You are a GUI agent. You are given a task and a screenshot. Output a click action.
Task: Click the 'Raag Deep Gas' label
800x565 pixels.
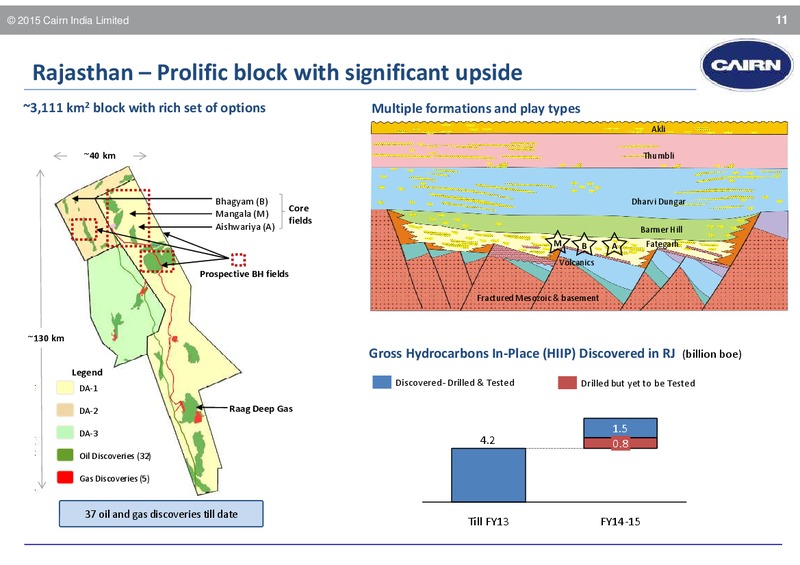pyautogui.click(x=261, y=409)
